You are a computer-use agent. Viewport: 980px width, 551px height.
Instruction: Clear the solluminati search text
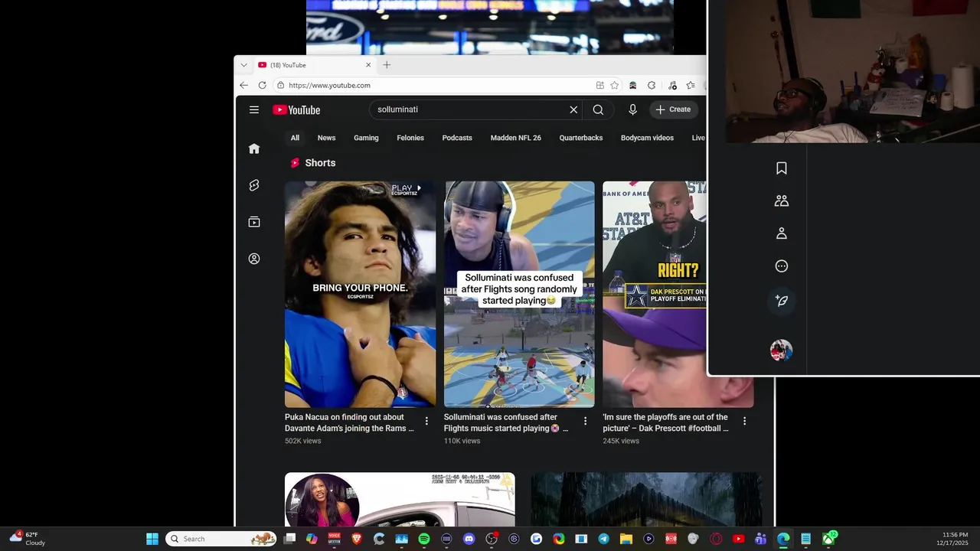tap(573, 109)
